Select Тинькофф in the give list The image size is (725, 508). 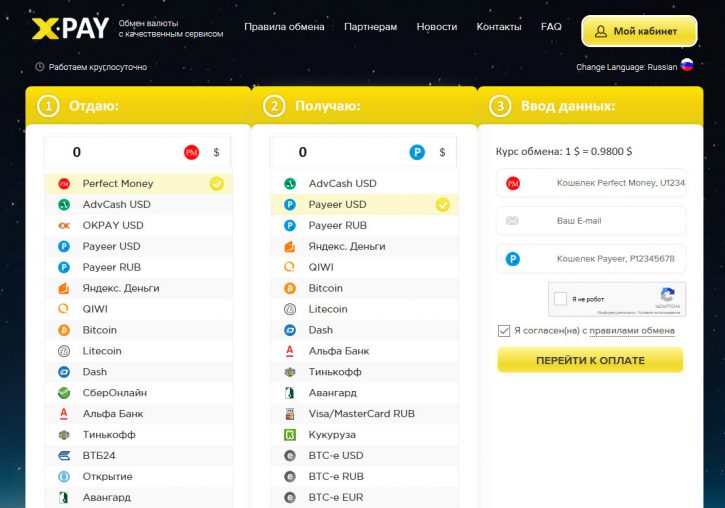click(138, 435)
